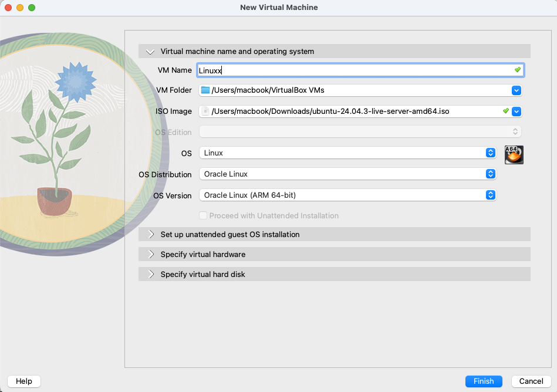Open Help for the wizard
Screen dimensions: 557x392
[x=24, y=381]
